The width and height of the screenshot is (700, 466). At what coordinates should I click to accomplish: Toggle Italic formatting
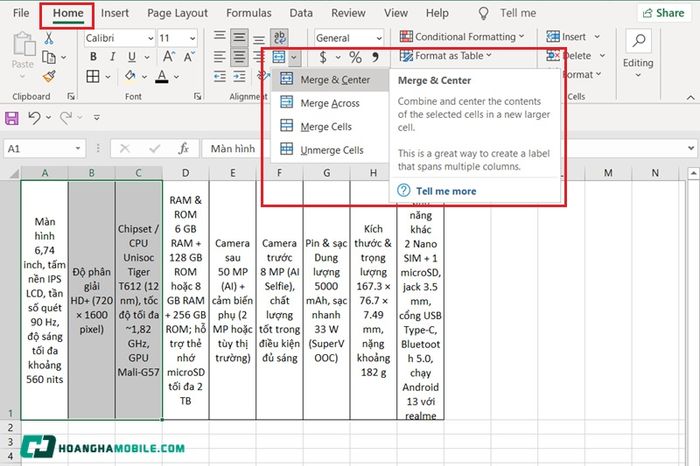(112, 57)
